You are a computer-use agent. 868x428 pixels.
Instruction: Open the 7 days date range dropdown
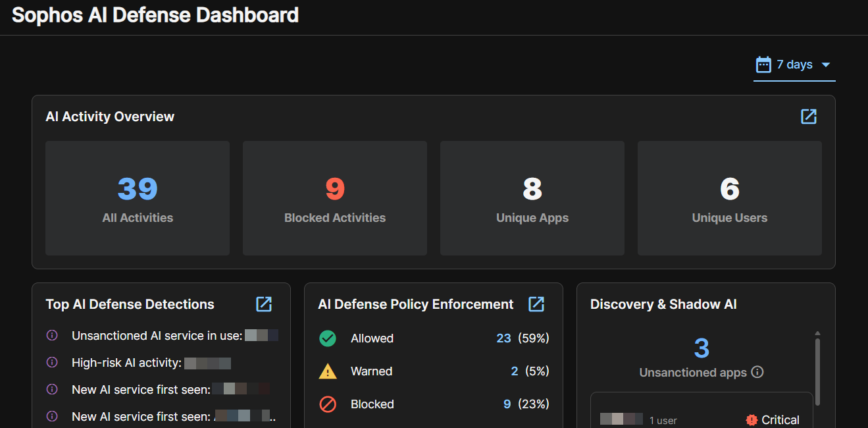pos(794,65)
